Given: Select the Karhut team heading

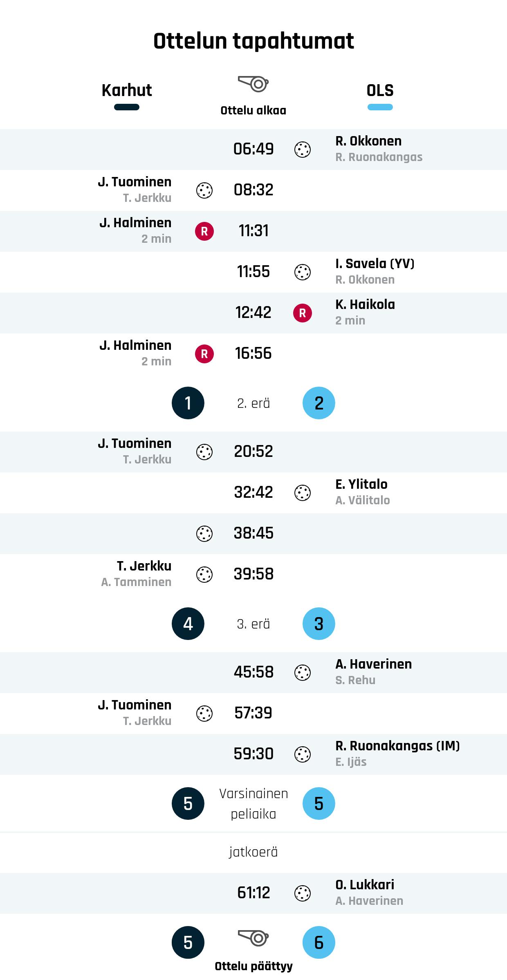Looking at the screenshot, I should click(x=127, y=90).
